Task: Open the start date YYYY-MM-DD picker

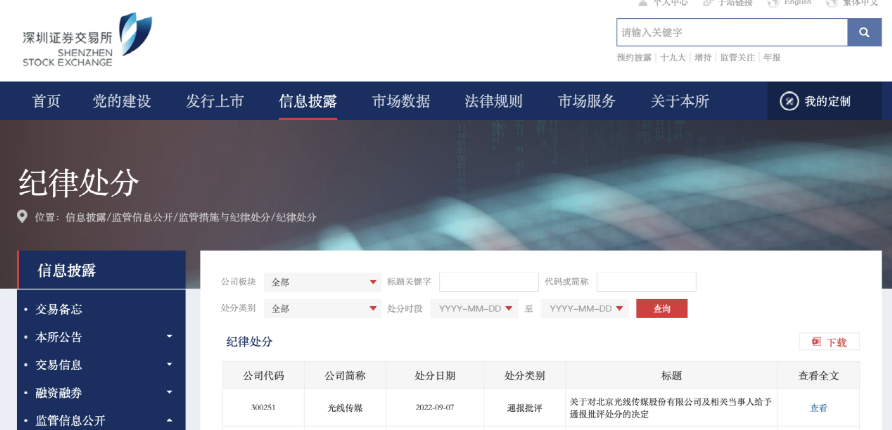Action: click(x=474, y=308)
